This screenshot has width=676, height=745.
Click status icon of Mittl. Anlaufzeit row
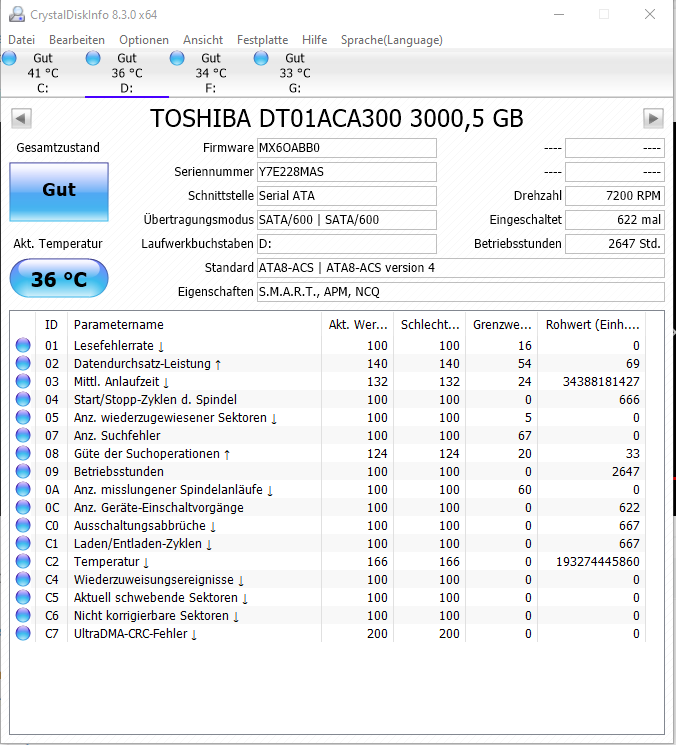pos(23,381)
